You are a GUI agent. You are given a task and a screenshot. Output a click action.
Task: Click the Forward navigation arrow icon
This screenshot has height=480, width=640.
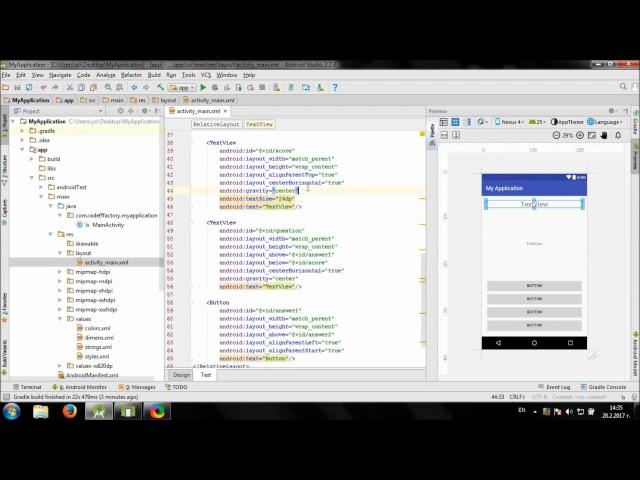coord(146,87)
